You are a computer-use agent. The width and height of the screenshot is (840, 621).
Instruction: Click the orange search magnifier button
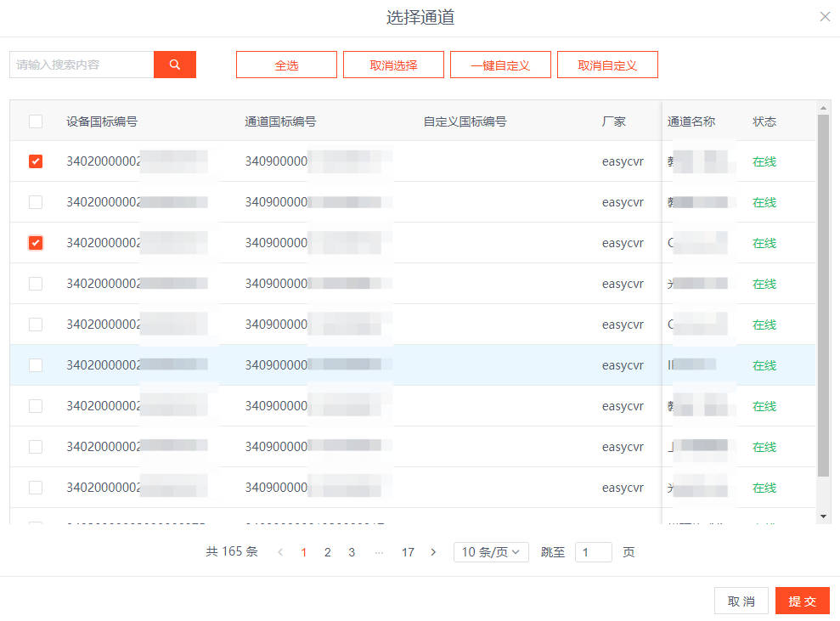click(x=175, y=65)
